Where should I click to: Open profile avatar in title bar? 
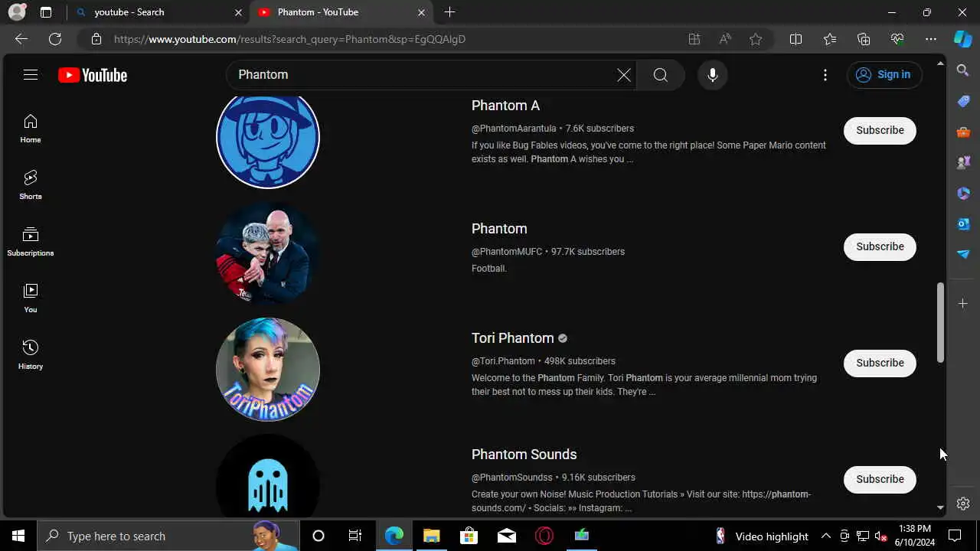[17, 12]
